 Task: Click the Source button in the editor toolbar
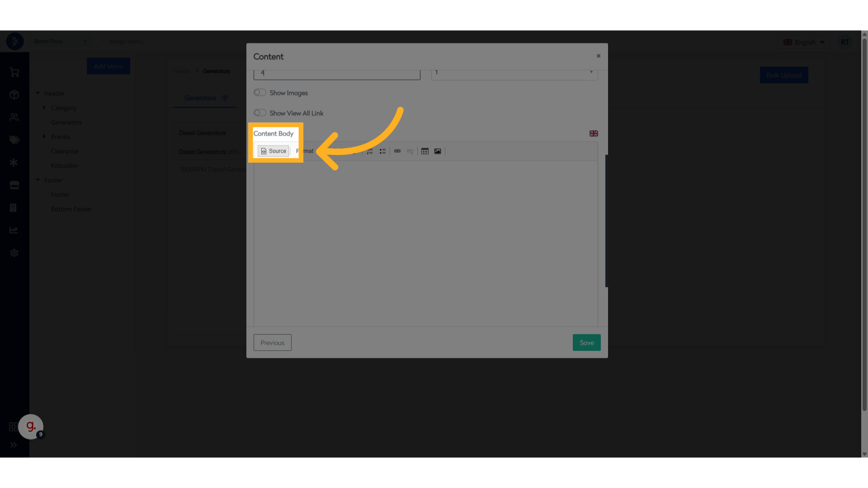[274, 151]
